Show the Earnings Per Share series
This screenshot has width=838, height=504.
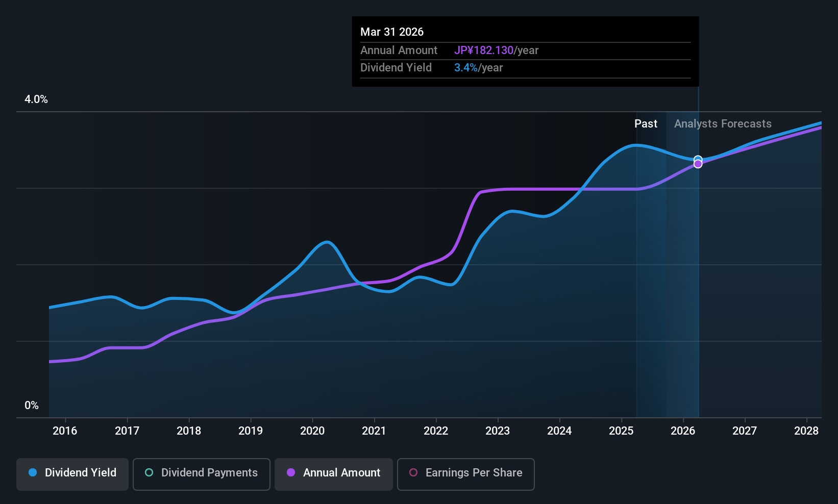[x=465, y=474]
